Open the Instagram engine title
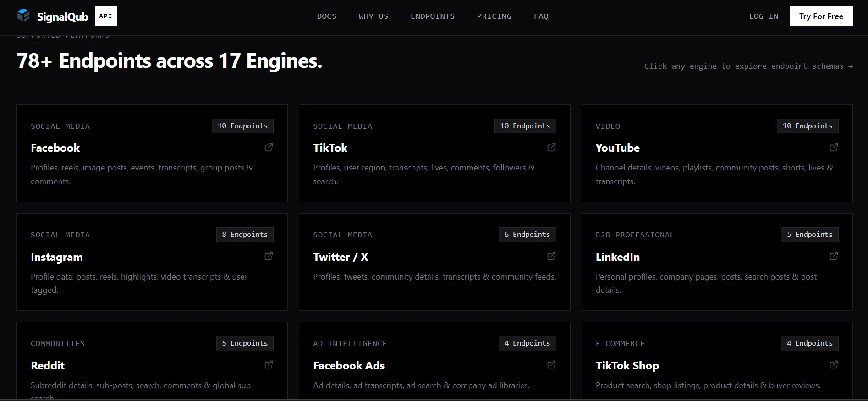This screenshot has width=868, height=401. 57,257
